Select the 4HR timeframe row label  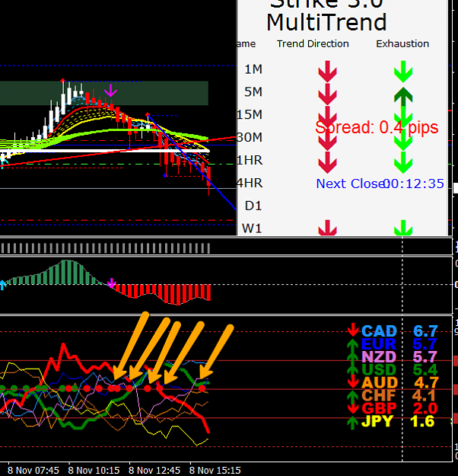click(250, 183)
